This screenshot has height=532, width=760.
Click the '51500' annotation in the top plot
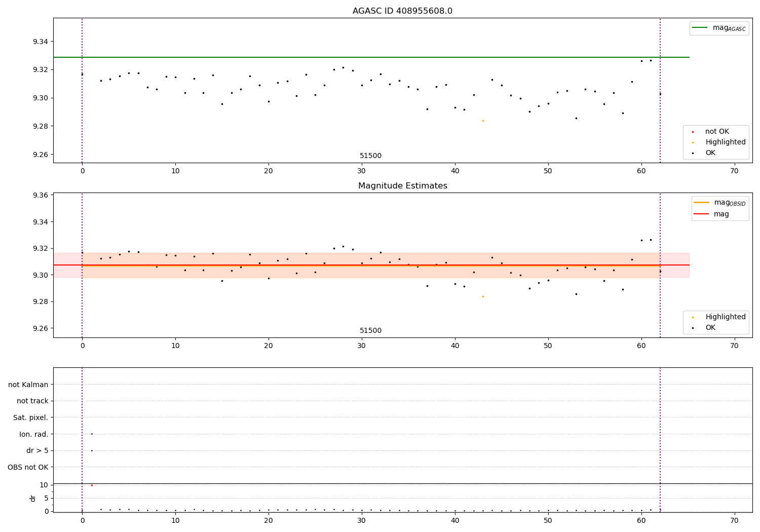(x=370, y=156)
